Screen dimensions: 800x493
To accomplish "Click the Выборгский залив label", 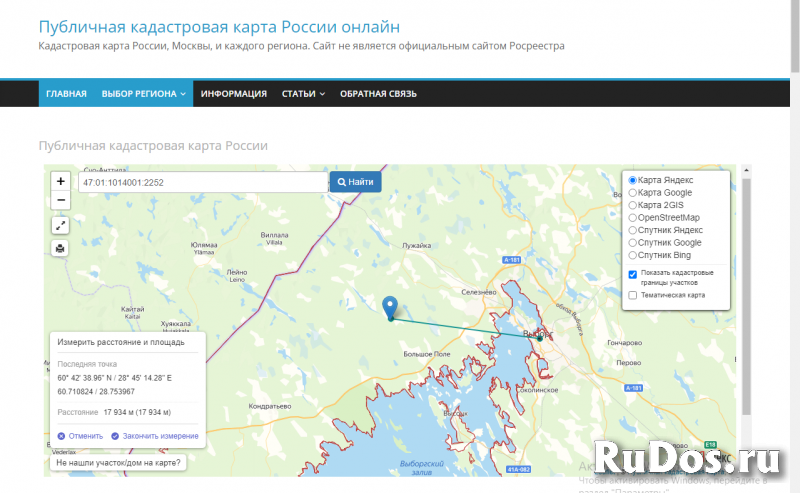I will click(x=422, y=468).
